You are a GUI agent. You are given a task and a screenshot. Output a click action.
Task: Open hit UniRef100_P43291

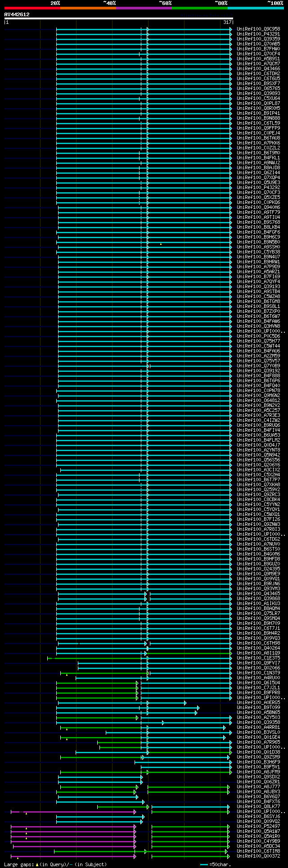pyautogui.click(x=258, y=34)
